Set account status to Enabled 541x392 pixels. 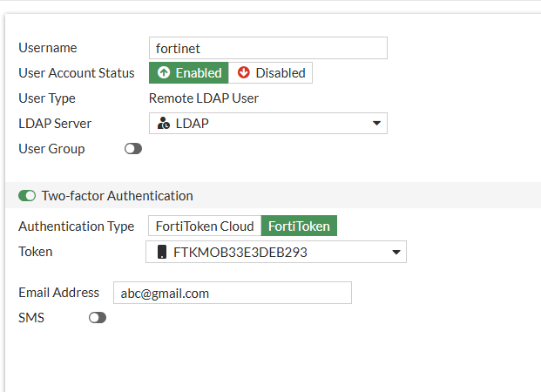click(x=188, y=73)
